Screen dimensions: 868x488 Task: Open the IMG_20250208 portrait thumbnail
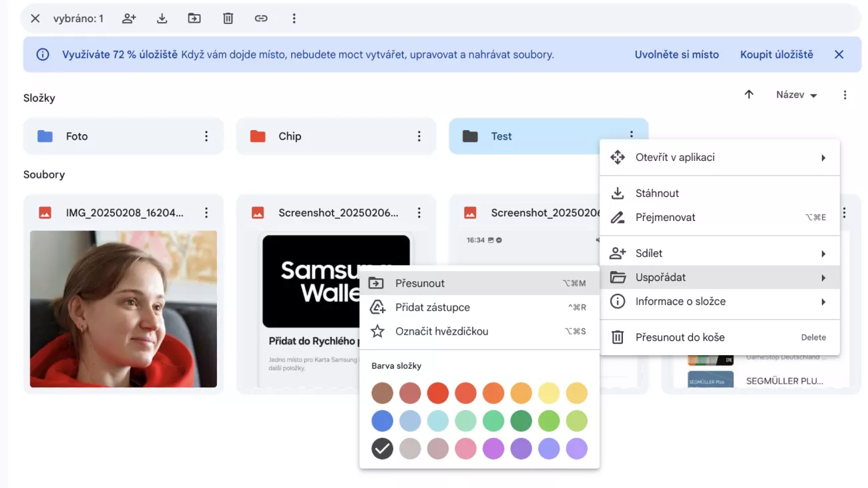pos(124,308)
